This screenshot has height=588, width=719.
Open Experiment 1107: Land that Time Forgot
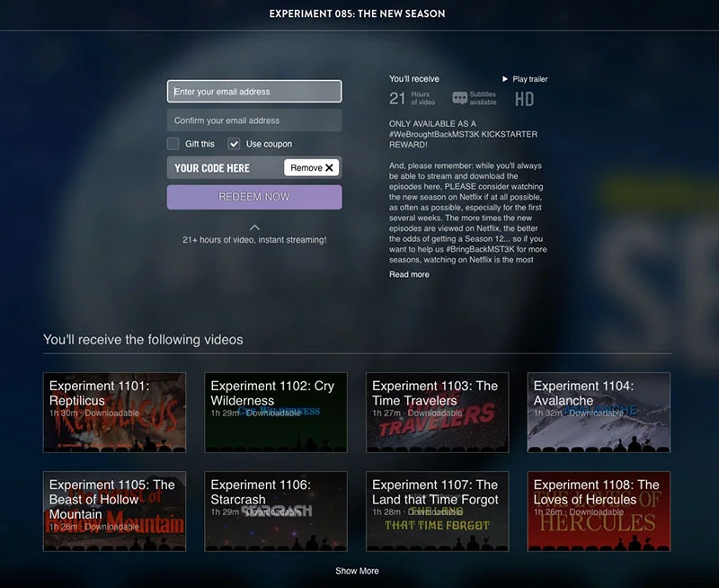(x=438, y=512)
